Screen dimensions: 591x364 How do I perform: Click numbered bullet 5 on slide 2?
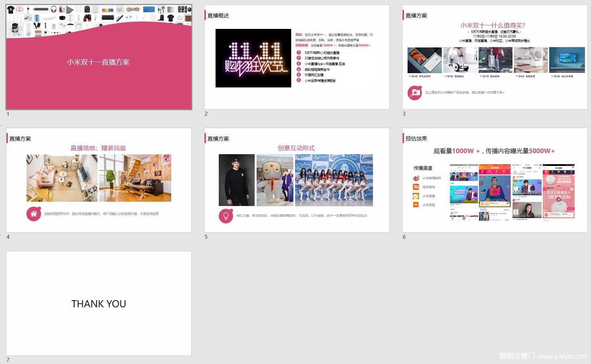point(299,75)
